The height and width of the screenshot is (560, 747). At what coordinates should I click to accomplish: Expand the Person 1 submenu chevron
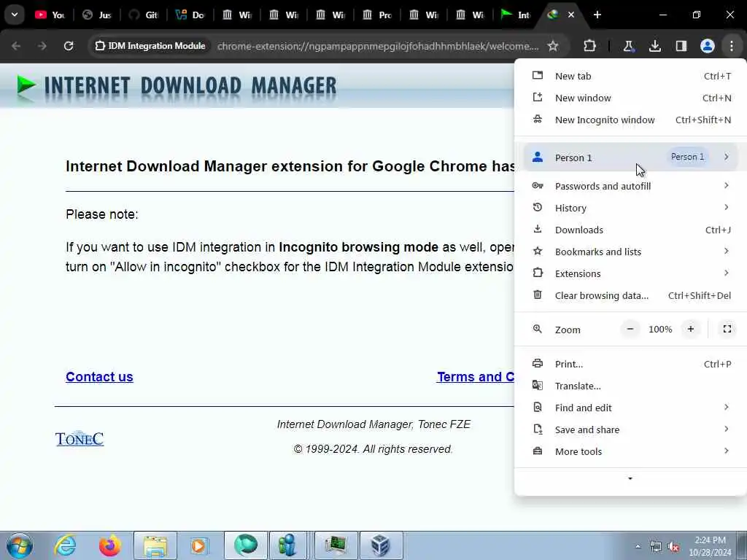[x=726, y=157]
